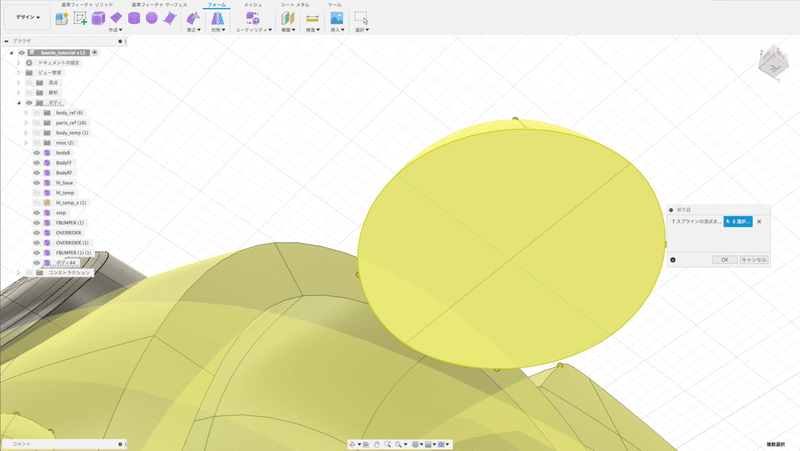Click info icon at 折り目 dialog bottom
The width and height of the screenshot is (800, 451).
pyautogui.click(x=673, y=260)
